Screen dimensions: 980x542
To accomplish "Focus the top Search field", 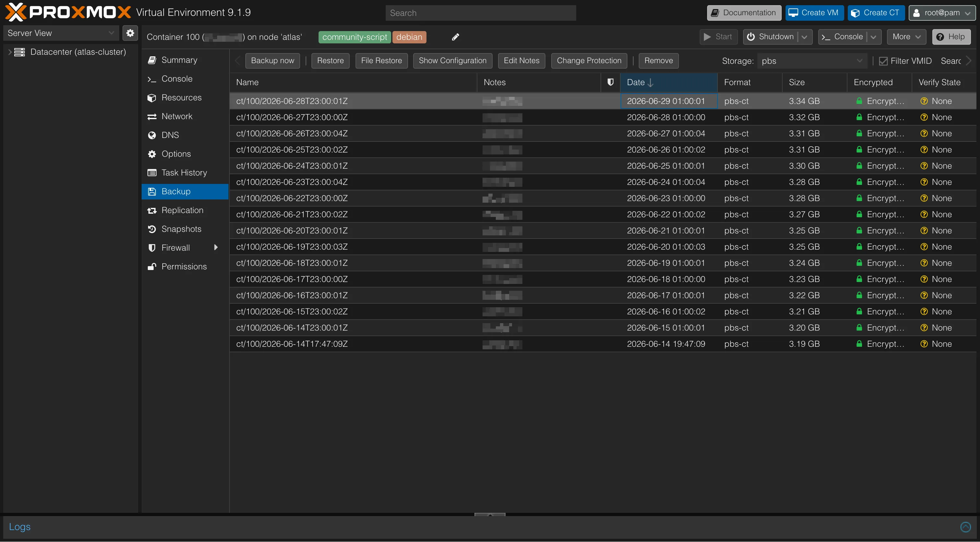I will (x=481, y=13).
